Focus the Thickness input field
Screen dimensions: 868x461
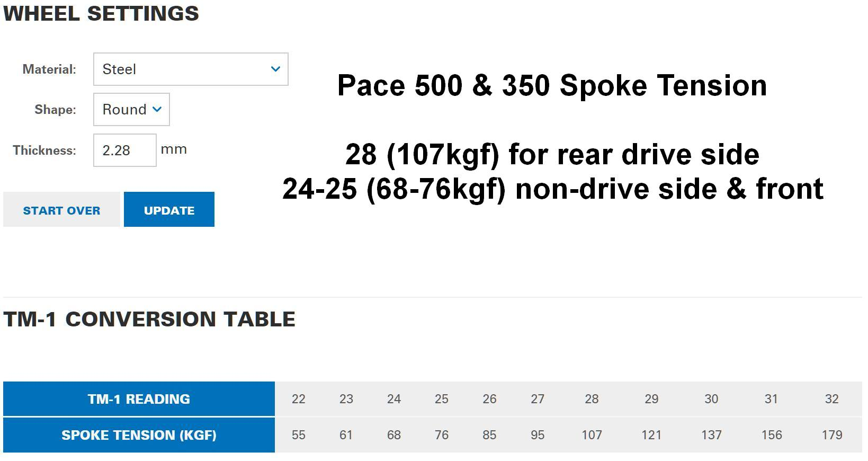124,150
